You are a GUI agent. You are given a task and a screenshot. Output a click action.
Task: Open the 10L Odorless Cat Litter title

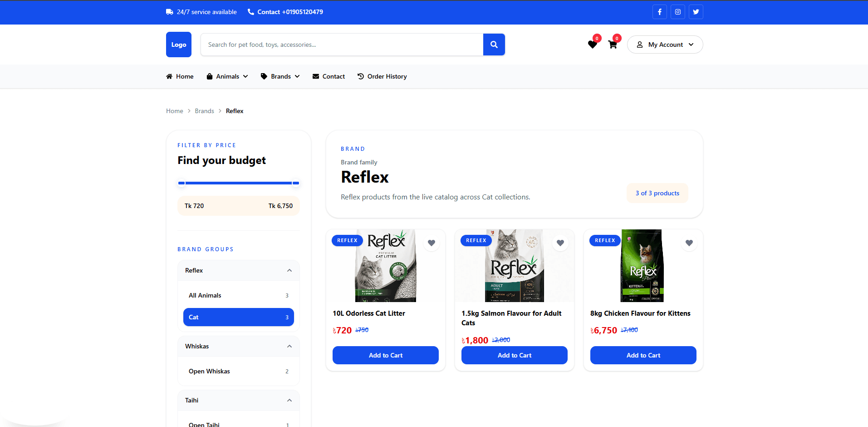click(x=369, y=313)
